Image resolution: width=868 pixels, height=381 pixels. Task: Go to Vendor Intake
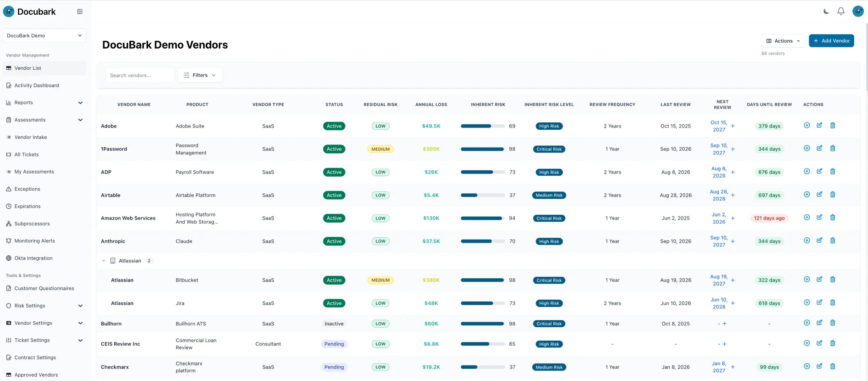point(30,138)
